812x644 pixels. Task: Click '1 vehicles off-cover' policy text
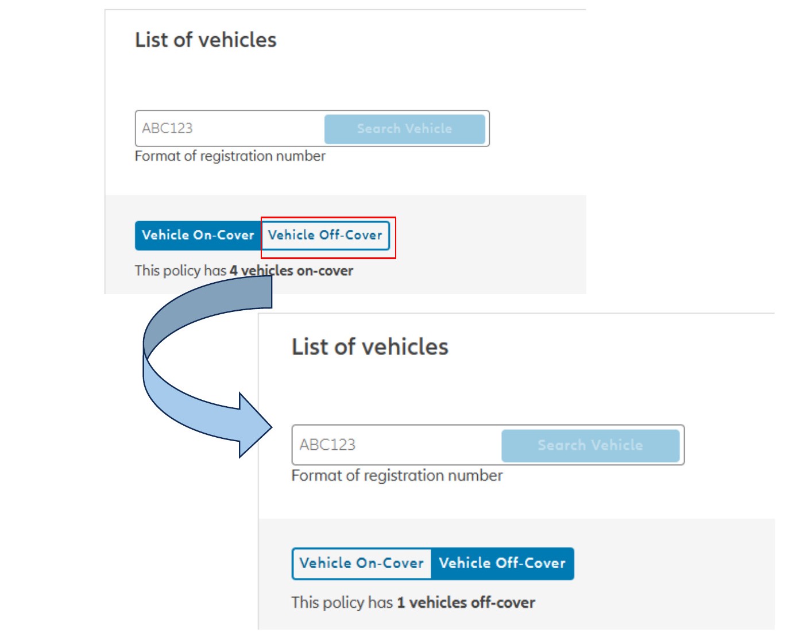point(466,603)
